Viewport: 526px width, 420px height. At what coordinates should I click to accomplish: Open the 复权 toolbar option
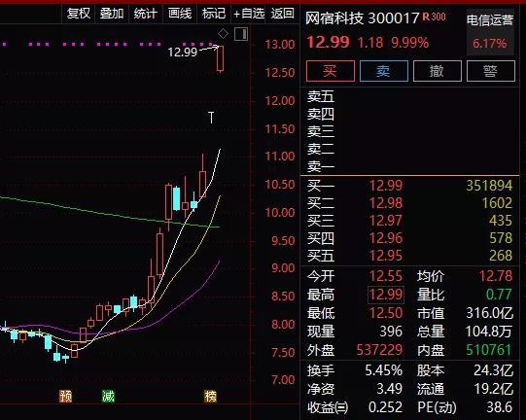[x=79, y=14]
